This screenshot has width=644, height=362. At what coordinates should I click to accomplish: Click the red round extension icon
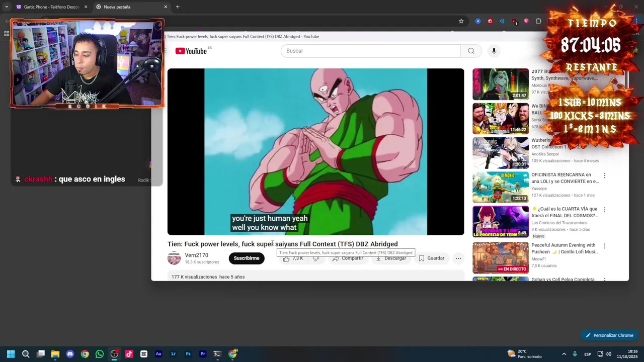[x=490, y=21]
